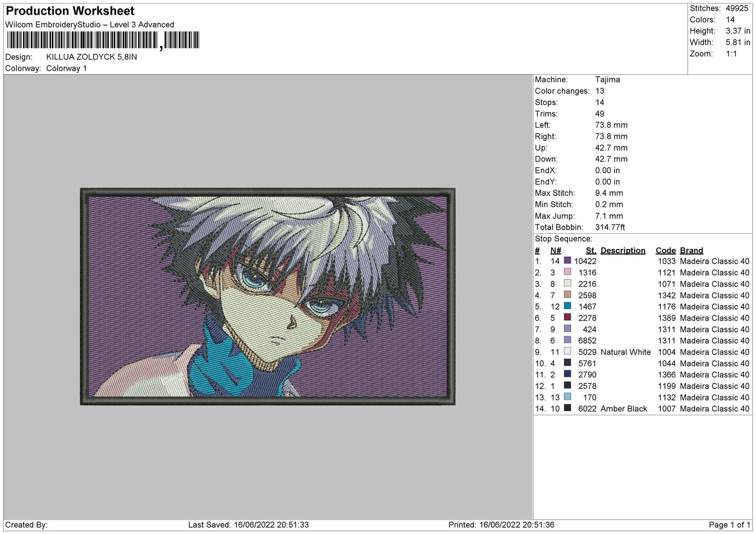Click the Page 1 of 1 indicator
Viewport: 756px width, 534px height.
click(729, 525)
